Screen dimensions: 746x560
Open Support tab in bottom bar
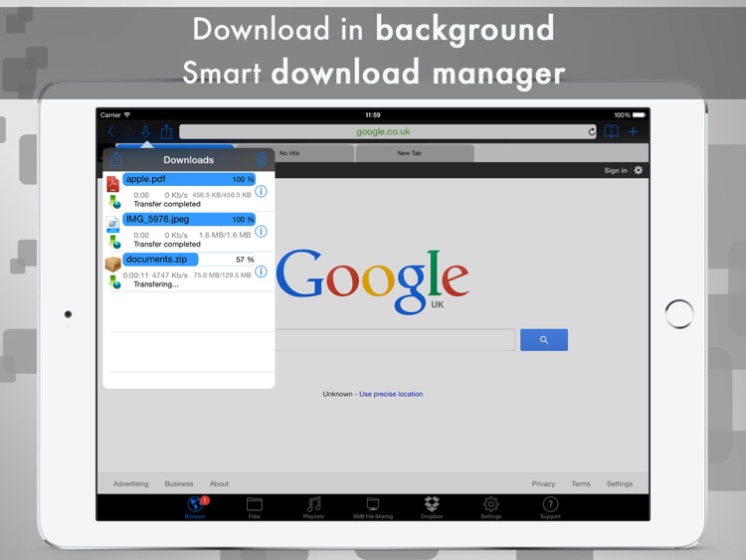click(550, 507)
